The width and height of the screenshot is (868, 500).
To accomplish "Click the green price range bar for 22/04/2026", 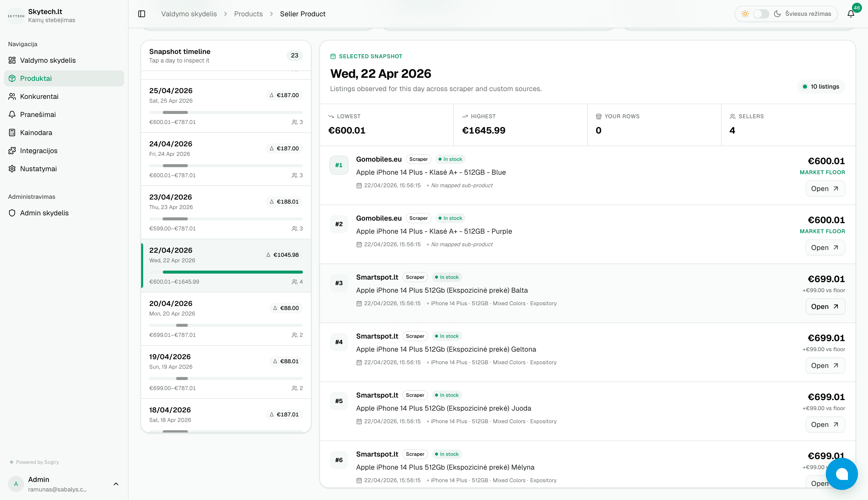I will coord(233,272).
